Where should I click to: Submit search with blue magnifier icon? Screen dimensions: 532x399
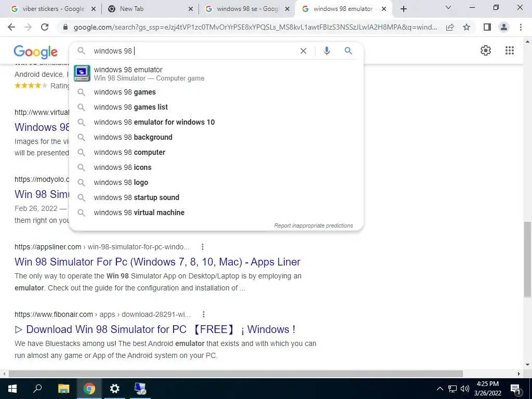click(x=348, y=51)
